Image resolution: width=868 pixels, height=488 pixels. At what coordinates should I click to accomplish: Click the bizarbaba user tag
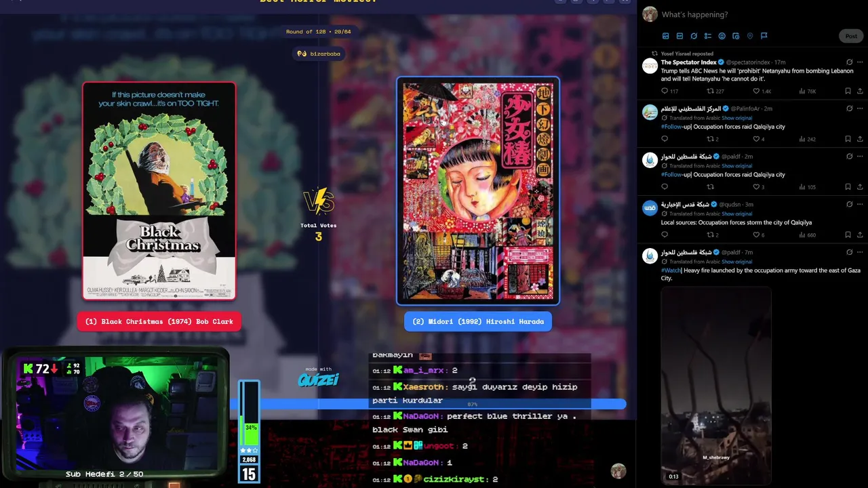tap(319, 54)
